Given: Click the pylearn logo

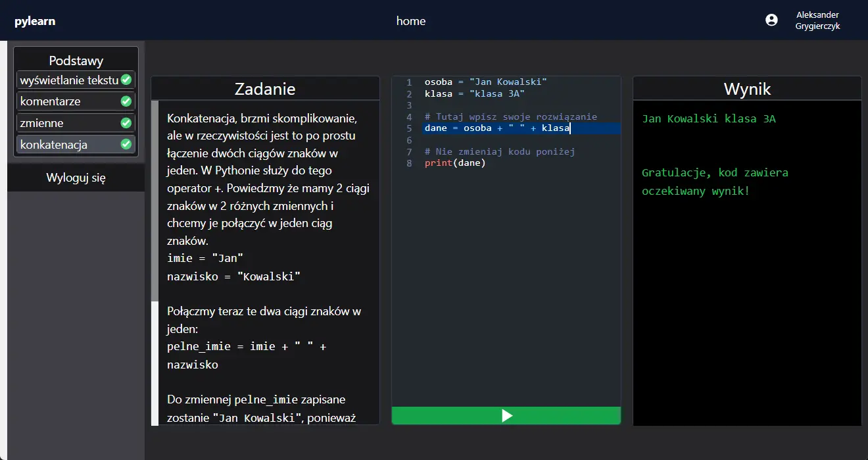Looking at the screenshot, I should click(x=35, y=21).
